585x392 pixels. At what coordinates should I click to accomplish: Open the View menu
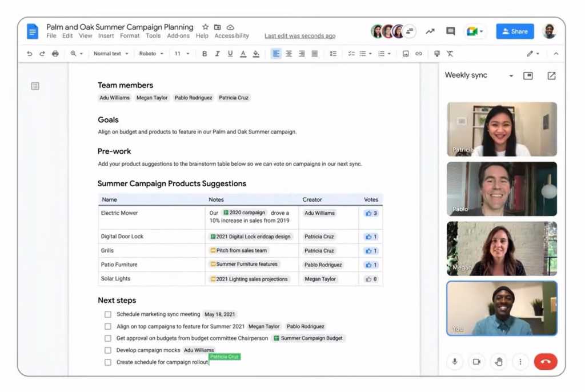86,36
